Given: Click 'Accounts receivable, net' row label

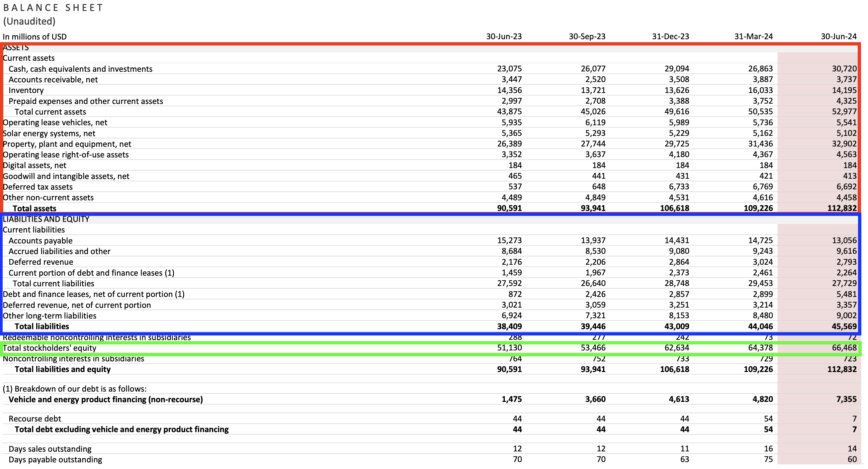Looking at the screenshot, I should coord(53,80).
